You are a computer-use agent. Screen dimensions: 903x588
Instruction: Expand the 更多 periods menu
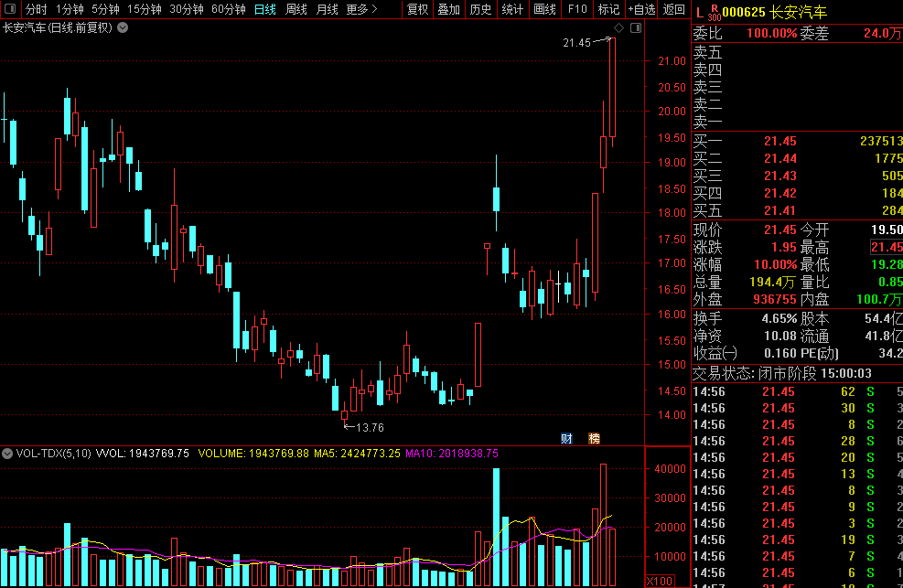tap(361, 9)
